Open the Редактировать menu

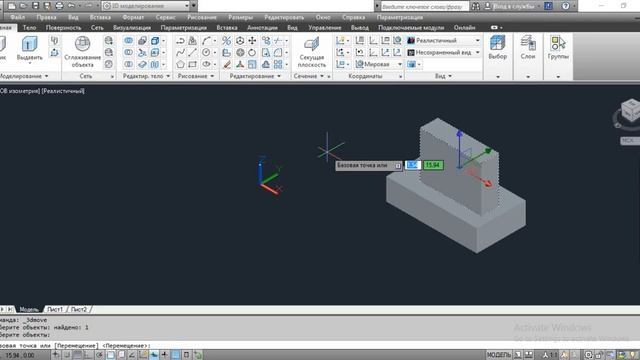tap(284, 17)
